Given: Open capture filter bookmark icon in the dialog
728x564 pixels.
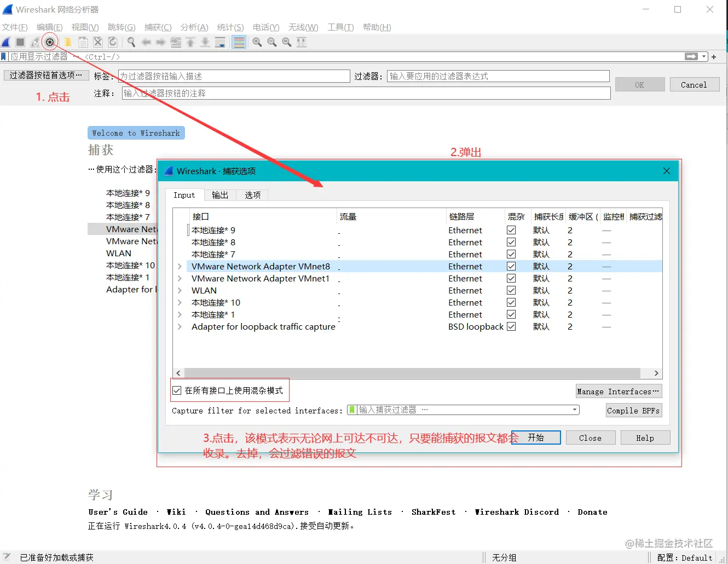Looking at the screenshot, I should pyautogui.click(x=352, y=410).
